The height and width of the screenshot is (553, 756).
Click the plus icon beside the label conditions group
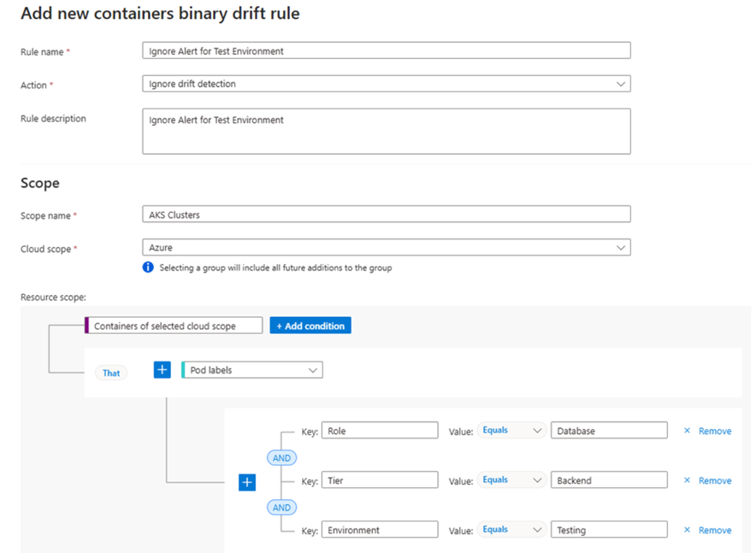click(247, 482)
